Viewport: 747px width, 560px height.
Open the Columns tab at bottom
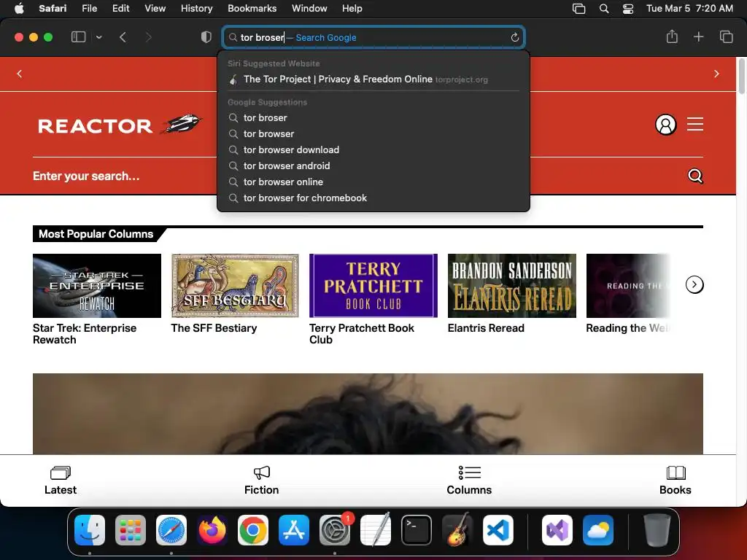[469, 481]
